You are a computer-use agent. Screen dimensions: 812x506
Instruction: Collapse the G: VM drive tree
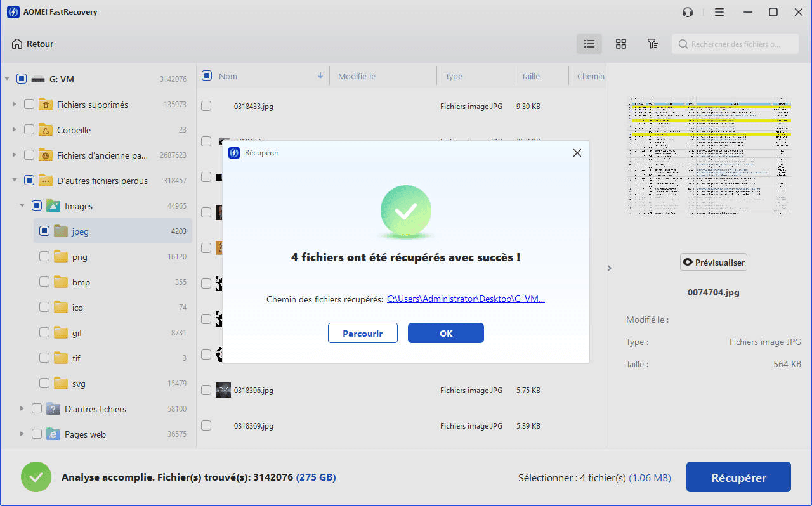(x=7, y=79)
